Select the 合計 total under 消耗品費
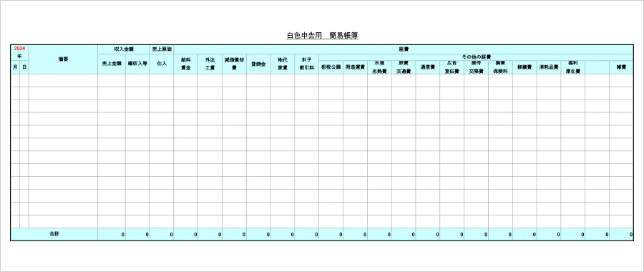 (549, 234)
